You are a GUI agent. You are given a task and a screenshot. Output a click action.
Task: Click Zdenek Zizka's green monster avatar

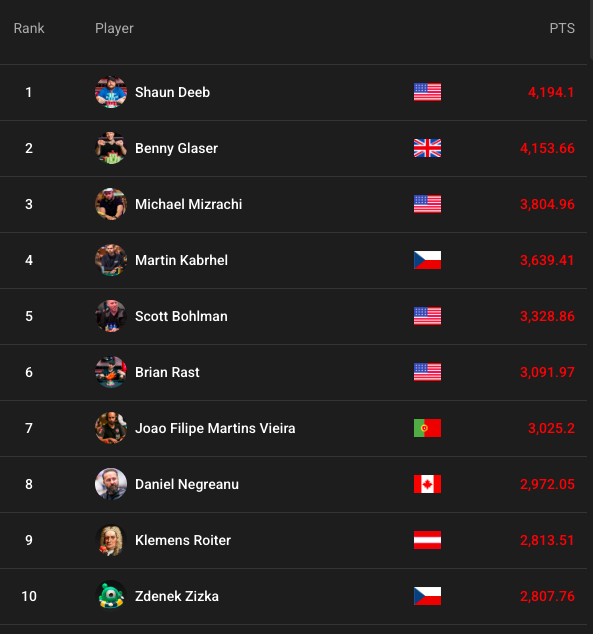pos(111,596)
